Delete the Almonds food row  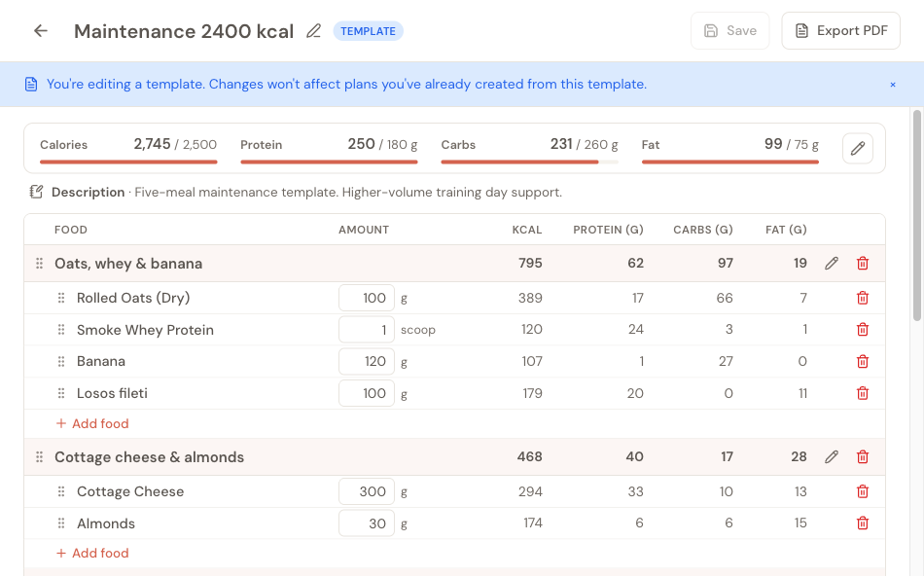coord(863,523)
